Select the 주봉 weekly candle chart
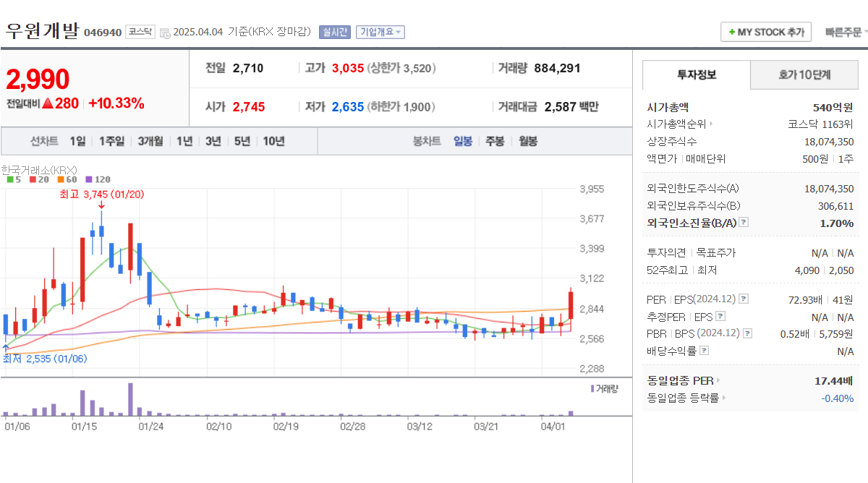Screen dimensions: 868x483 495,141
